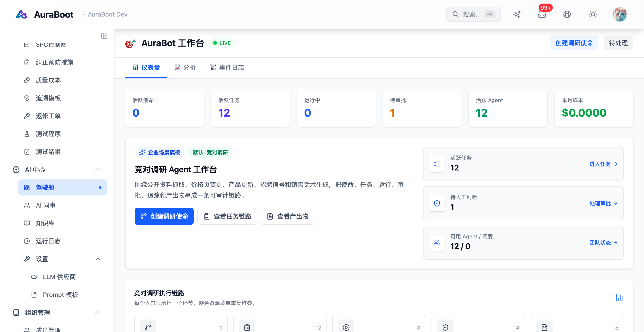Click the 可用 Agent users icon
644x332 pixels.
(x=437, y=243)
